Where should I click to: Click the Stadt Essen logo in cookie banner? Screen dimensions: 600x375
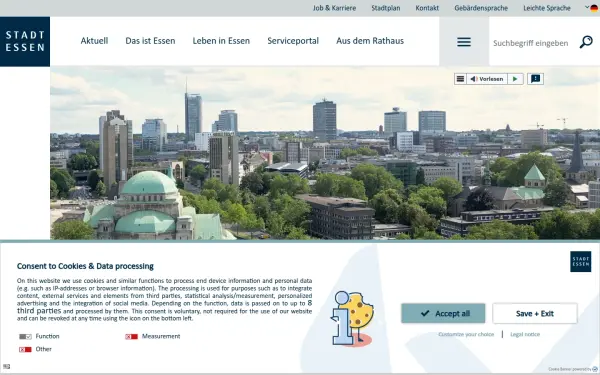[x=580, y=262]
